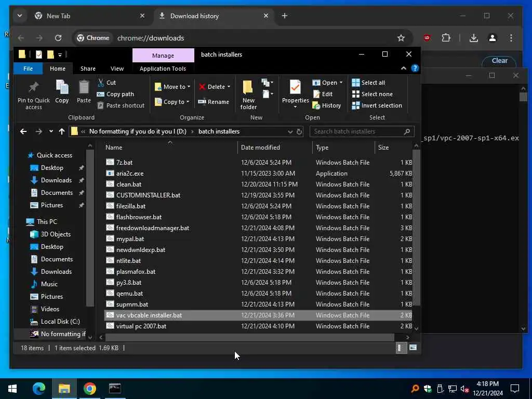Switch to the View ribbon tab
Image resolution: width=532 pixels, height=399 pixels.
tap(117, 69)
